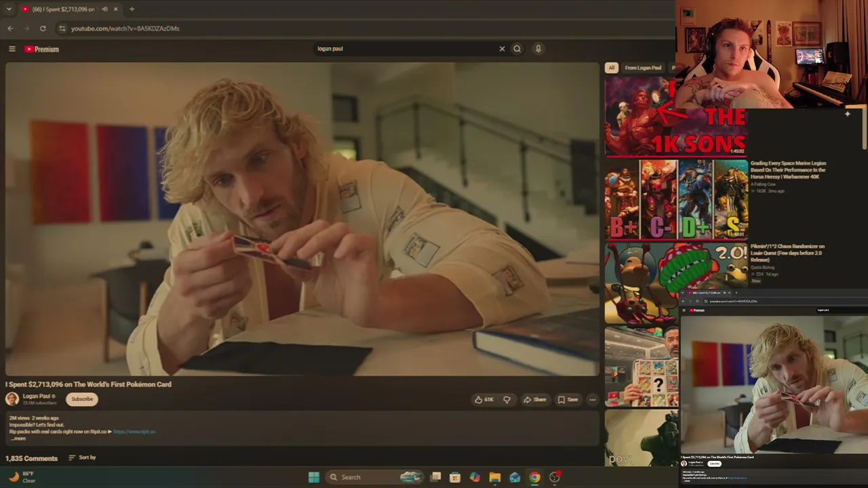The height and width of the screenshot is (488, 868).
Task: Open the taskbar app with red notification badge
Action: 555,477
